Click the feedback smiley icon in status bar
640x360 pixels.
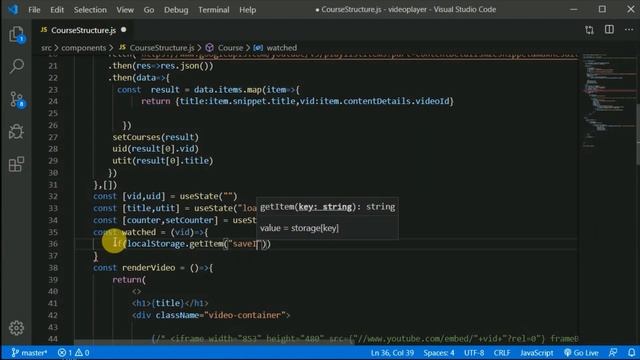tap(613, 353)
